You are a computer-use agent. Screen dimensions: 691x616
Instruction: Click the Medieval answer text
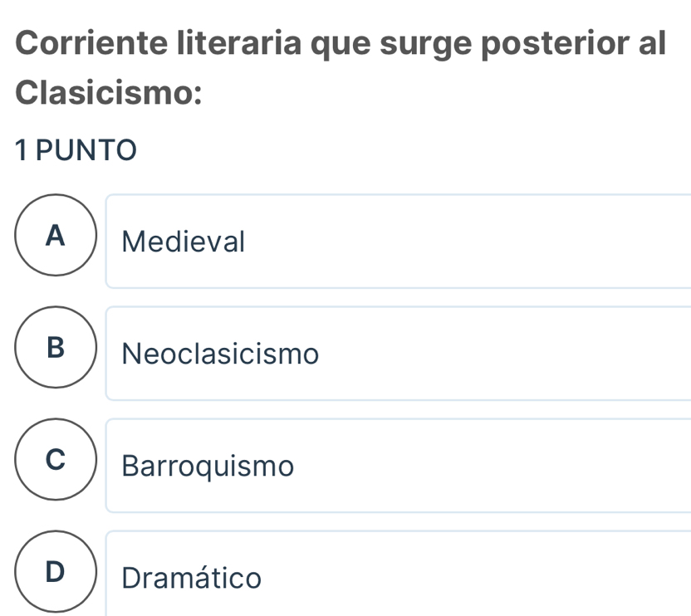184,242
